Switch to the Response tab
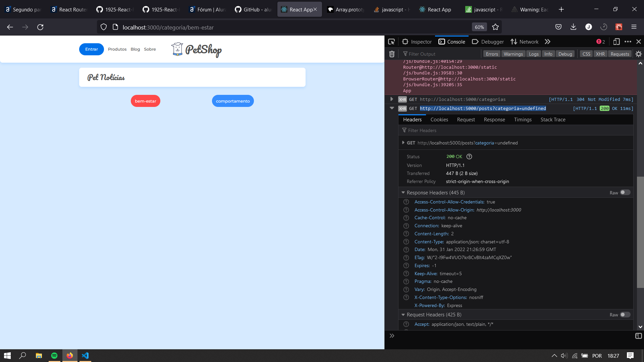Image resolution: width=644 pixels, height=362 pixels. 494,119
